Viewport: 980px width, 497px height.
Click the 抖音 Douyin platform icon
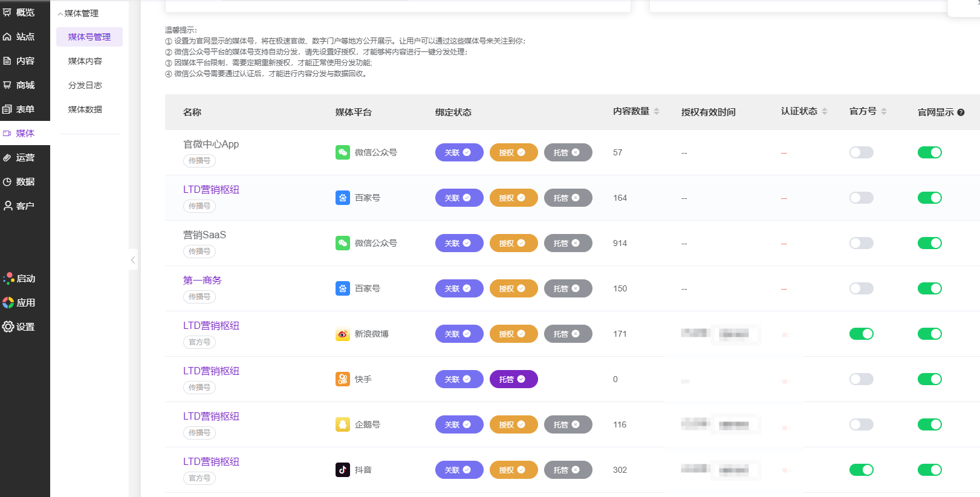click(343, 470)
